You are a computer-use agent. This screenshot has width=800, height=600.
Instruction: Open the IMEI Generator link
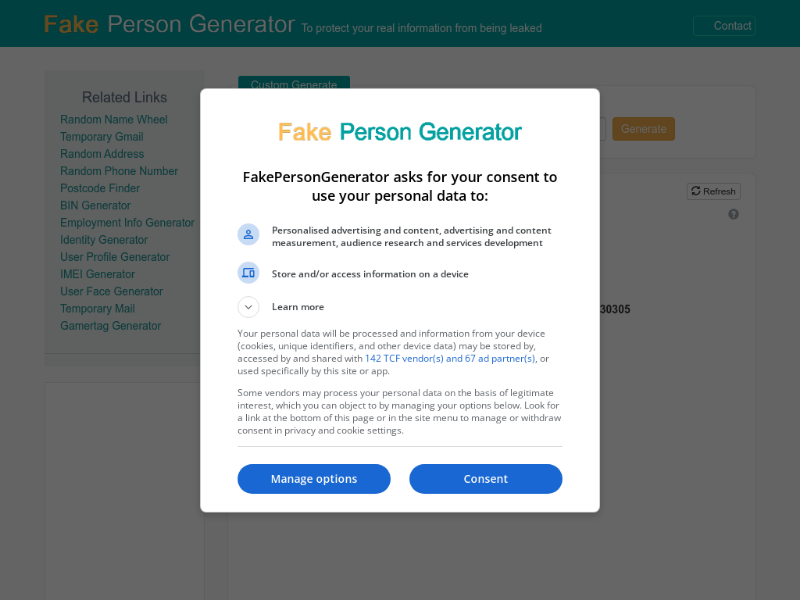tap(97, 274)
